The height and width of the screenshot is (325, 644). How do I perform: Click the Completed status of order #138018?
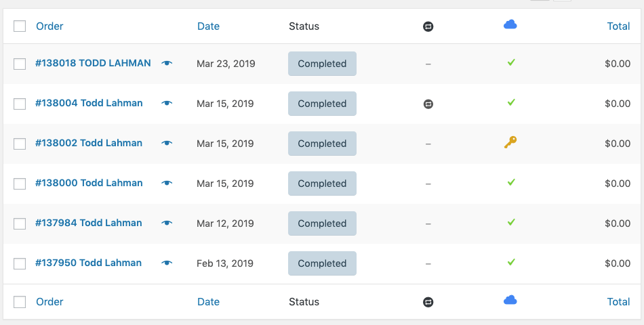322,64
